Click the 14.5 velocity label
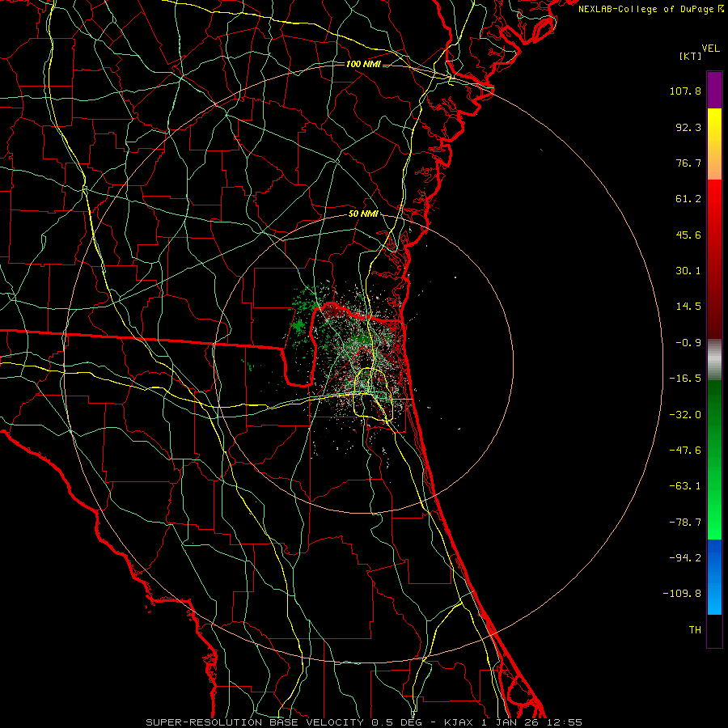The image size is (728, 728). pyautogui.click(x=688, y=307)
